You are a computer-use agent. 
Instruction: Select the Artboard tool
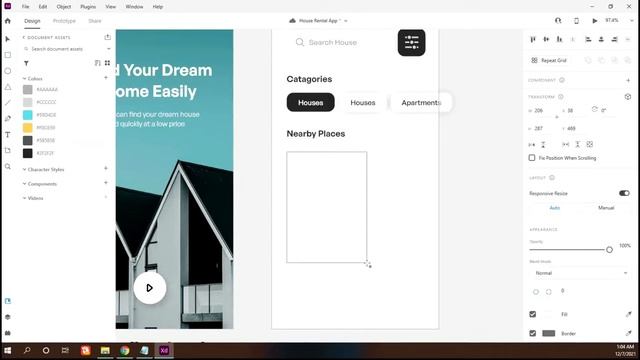(7, 151)
